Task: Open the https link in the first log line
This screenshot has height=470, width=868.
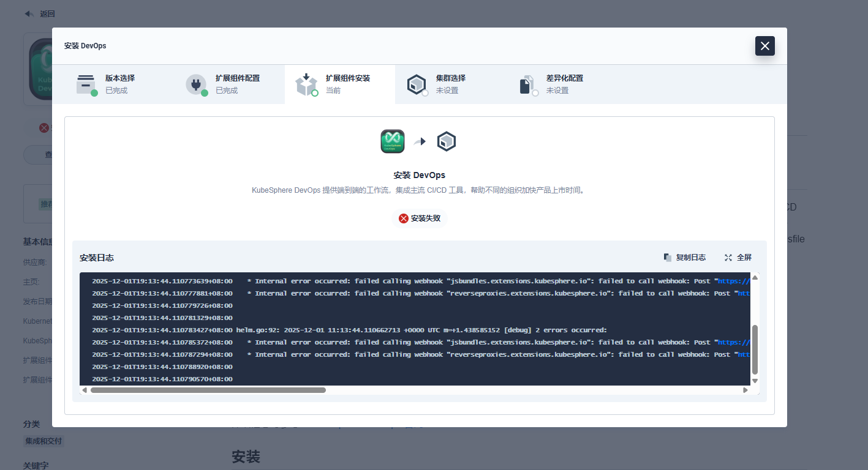Action: coord(733,282)
